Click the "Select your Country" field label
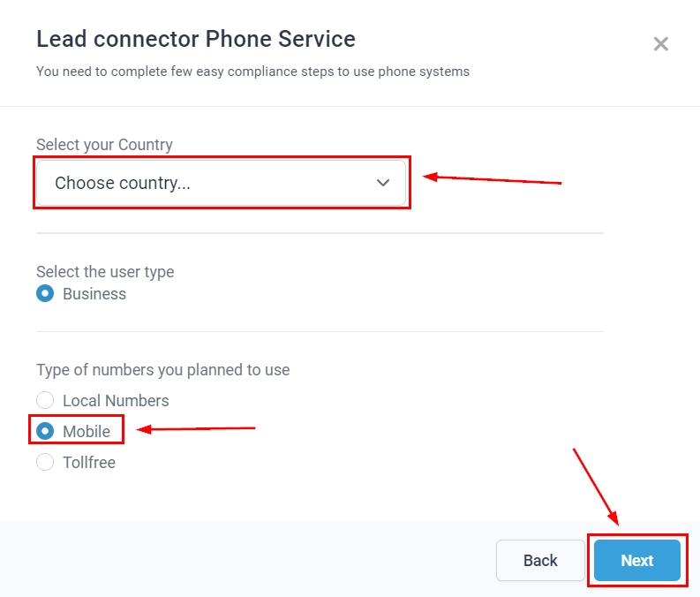This screenshot has height=597, width=700. [x=104, y=145]
